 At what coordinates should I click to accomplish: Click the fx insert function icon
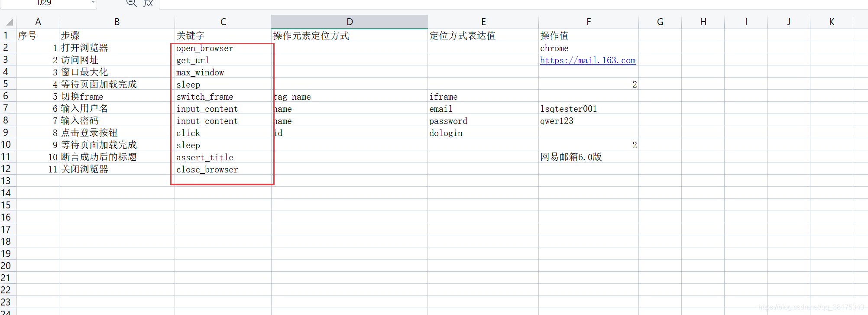click(x=148, y=3)
